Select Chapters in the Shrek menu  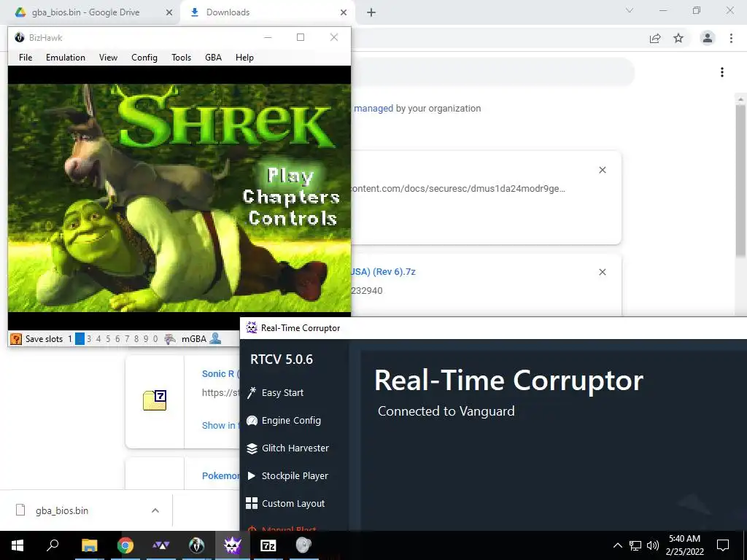click(x=291, y=197)
